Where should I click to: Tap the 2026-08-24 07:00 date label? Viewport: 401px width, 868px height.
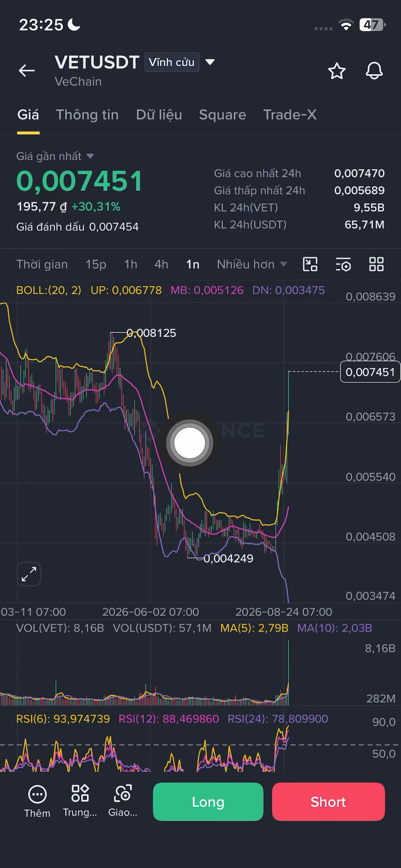pyautogui.click(x=284, y=612)
